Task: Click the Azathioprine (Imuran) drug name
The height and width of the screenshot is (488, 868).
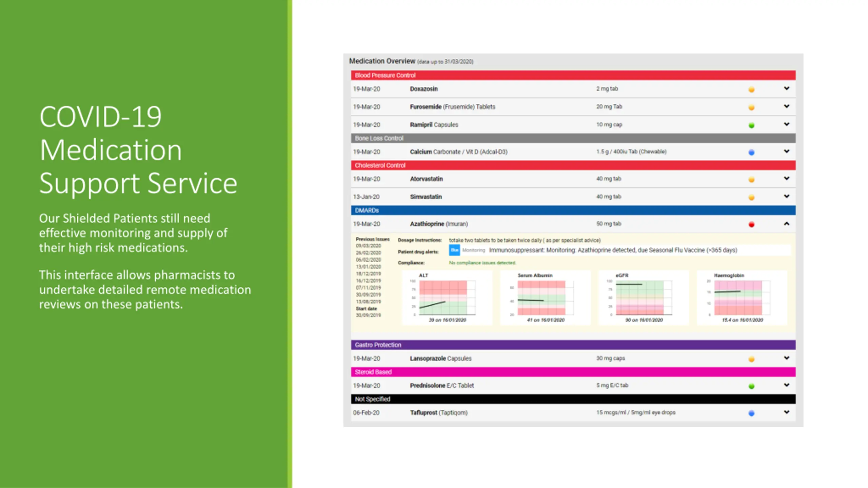Action: pos(439,224)
